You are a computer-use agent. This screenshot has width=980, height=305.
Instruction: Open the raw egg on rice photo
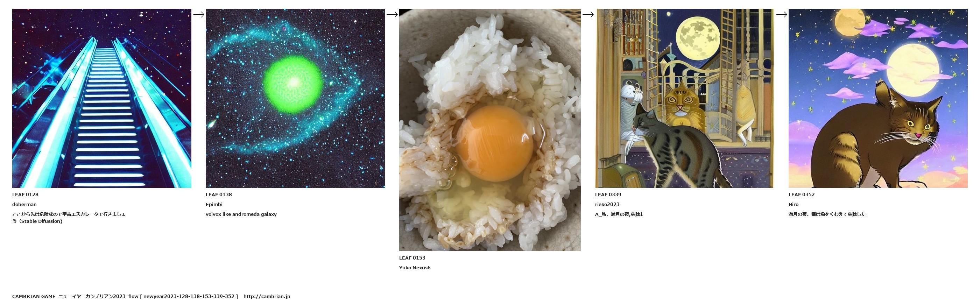[489, 130]
